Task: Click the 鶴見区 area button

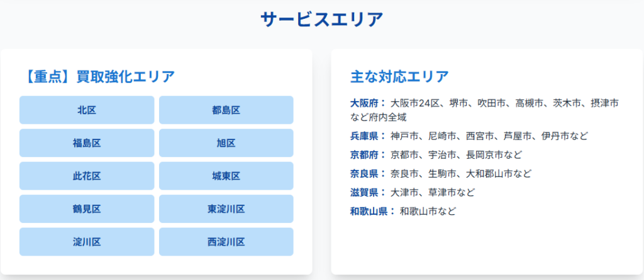Action: click(87, 209)
